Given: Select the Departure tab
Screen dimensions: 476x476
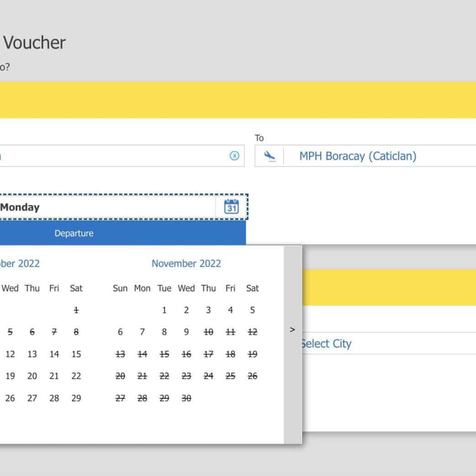Looking at the screenshot, I should (74, 233).
